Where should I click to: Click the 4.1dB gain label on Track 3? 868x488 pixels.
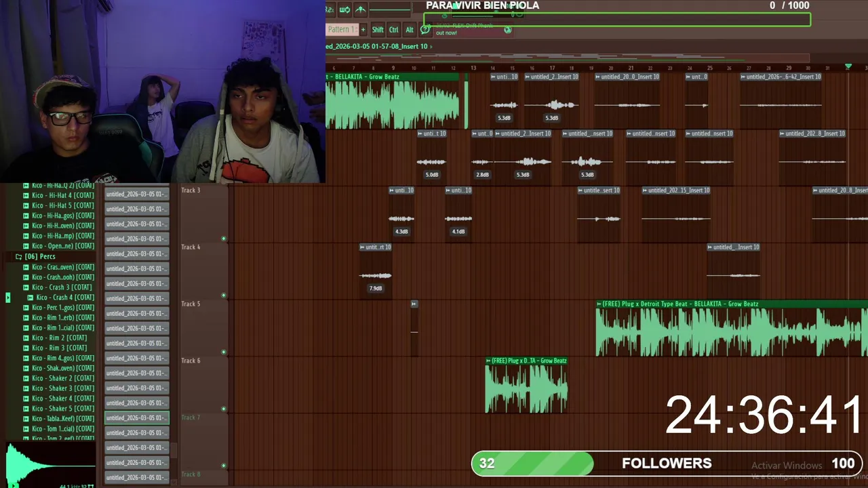[458, 231]
